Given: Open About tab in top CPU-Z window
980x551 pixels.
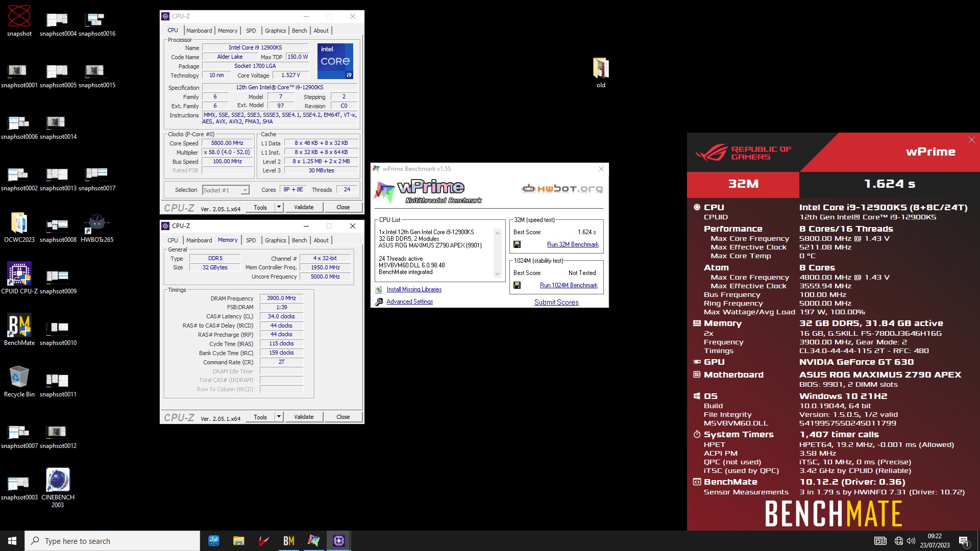Looking at the screenshot, I should click(321, 31).
